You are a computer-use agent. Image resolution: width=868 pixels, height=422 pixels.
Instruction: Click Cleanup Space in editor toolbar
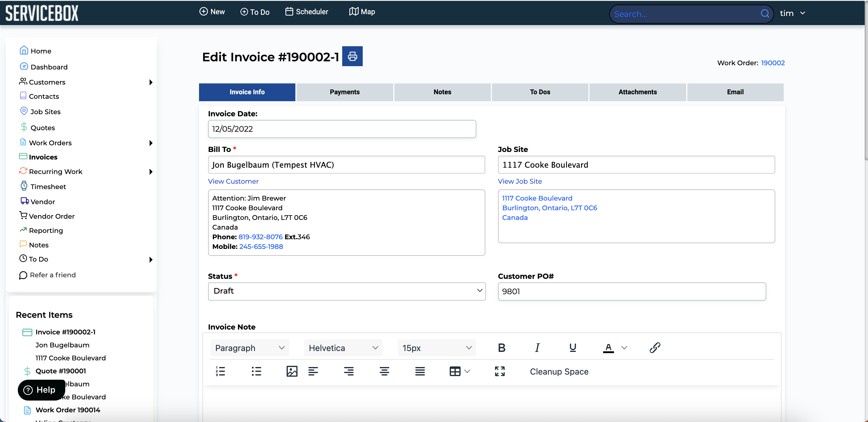559,372
